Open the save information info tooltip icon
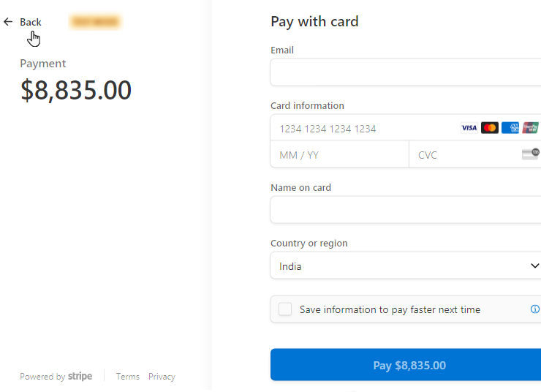The image size is (541, 392). click(535, 309)
